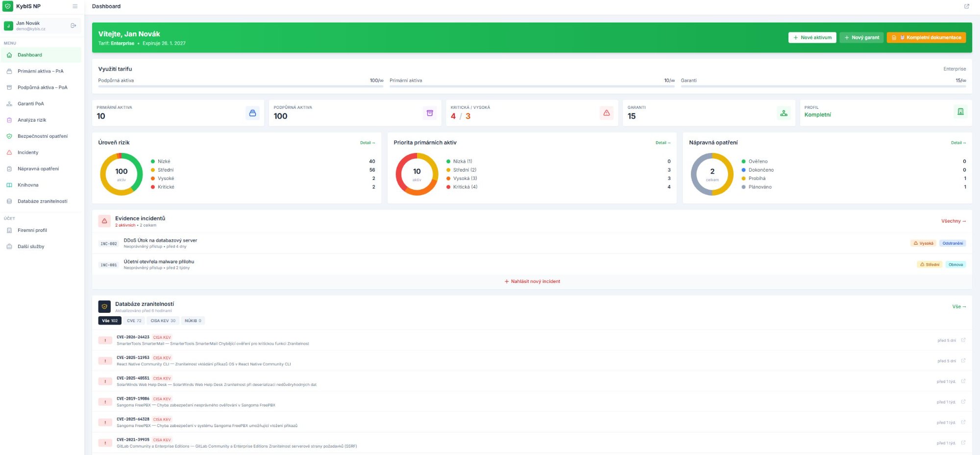The height and width of the screenshot is (455, 980).
Task: Click the KybIS NP shield logo
Action: pos(7,6)
